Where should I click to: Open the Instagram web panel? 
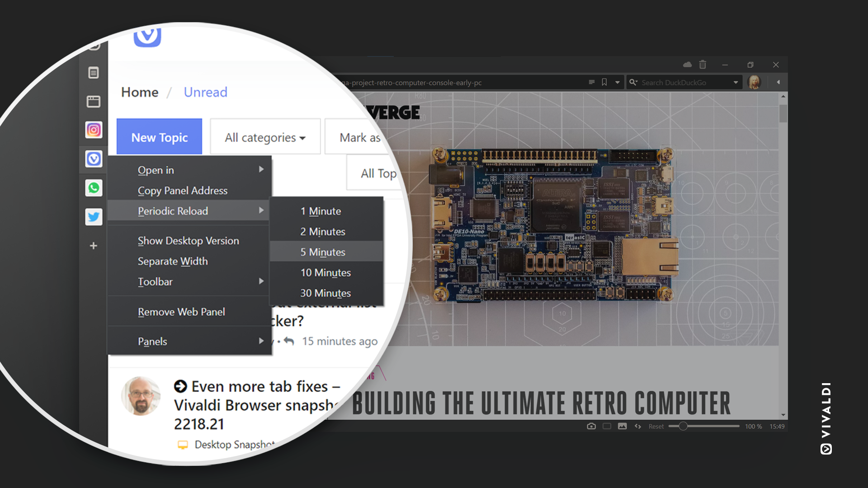94,130
